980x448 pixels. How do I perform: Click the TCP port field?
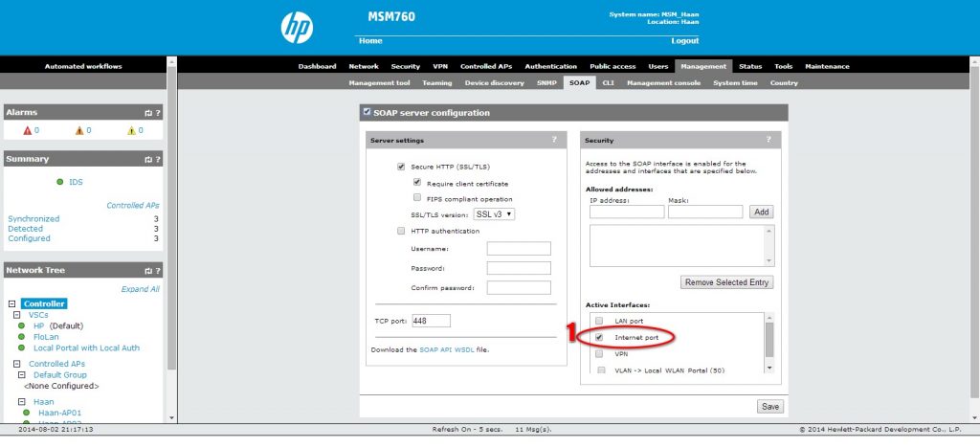click(x=431, y=321)
